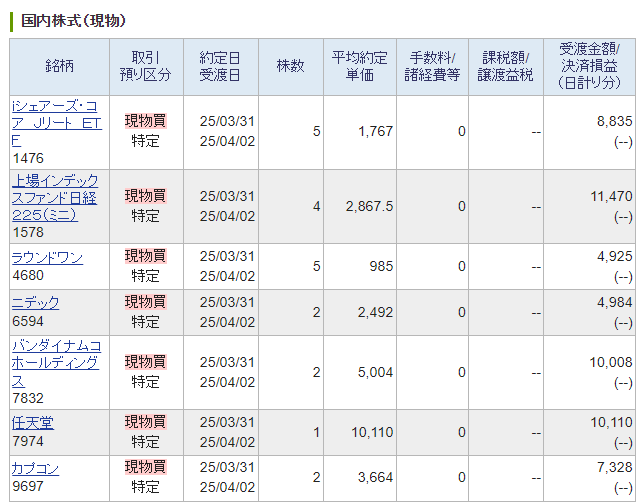The image size is (636, 503).
Task: Open バンダイナムコホールディングス stock link
Action: pos(56,363)
